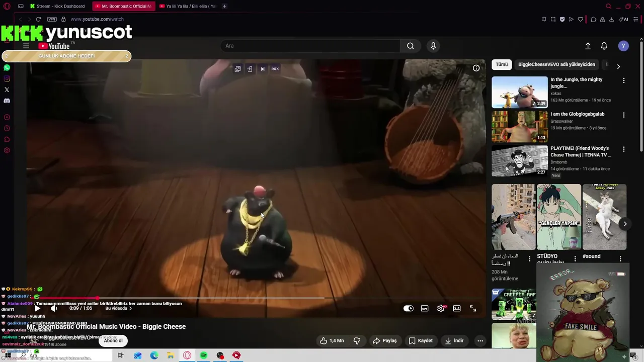Screen dimensions: 644x362
Task: Open Discord in the Opera sidebar
Action: click(x=7, y=101)
